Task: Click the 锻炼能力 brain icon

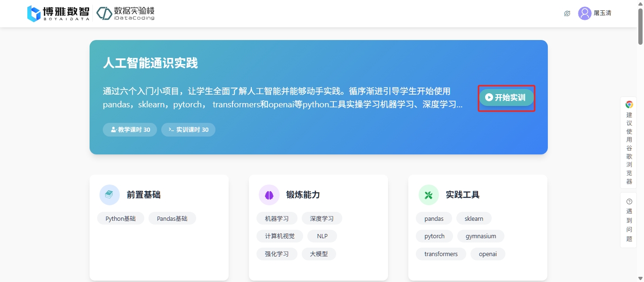Action: [x=269, y=195]
